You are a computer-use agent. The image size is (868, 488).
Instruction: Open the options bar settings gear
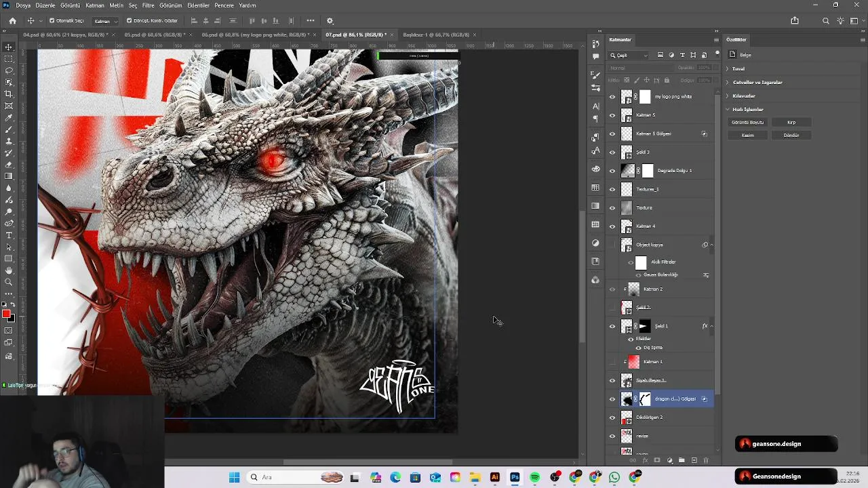pos(330,21)
